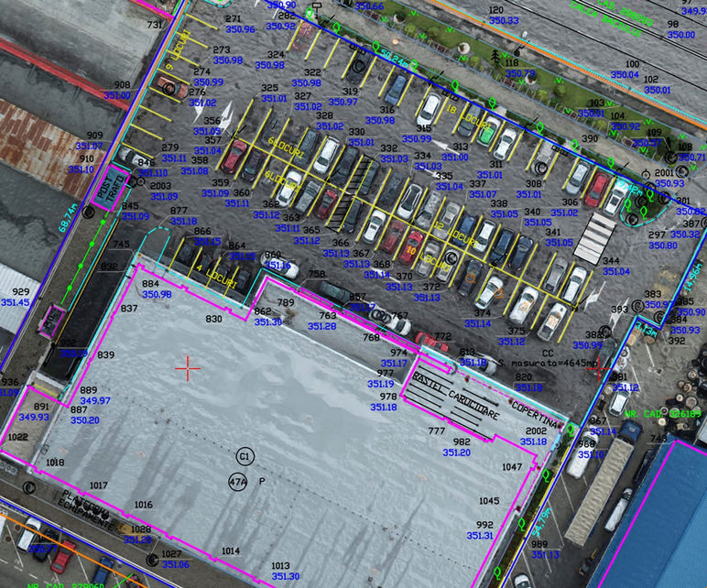Click survey point number 1047
The width and height of the screenshot is (707, 588).
512,467
